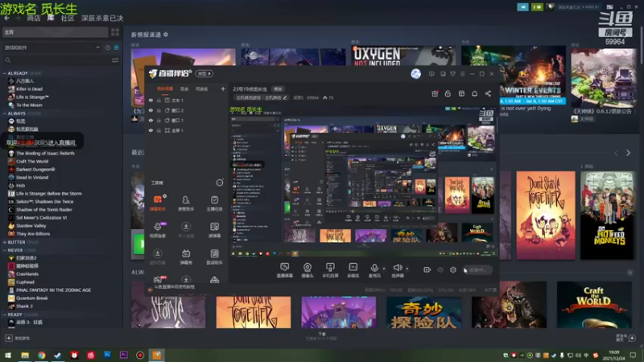This screenshot has width=644, height=362.
Task: Select the first scene tab in streaming tool
Action: [x=165, y=88]
